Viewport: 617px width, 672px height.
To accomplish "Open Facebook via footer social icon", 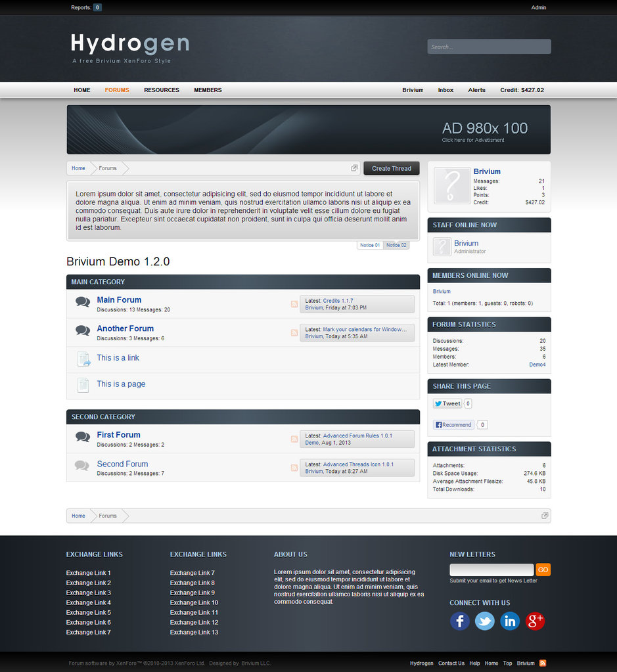I will coord(460,621).
